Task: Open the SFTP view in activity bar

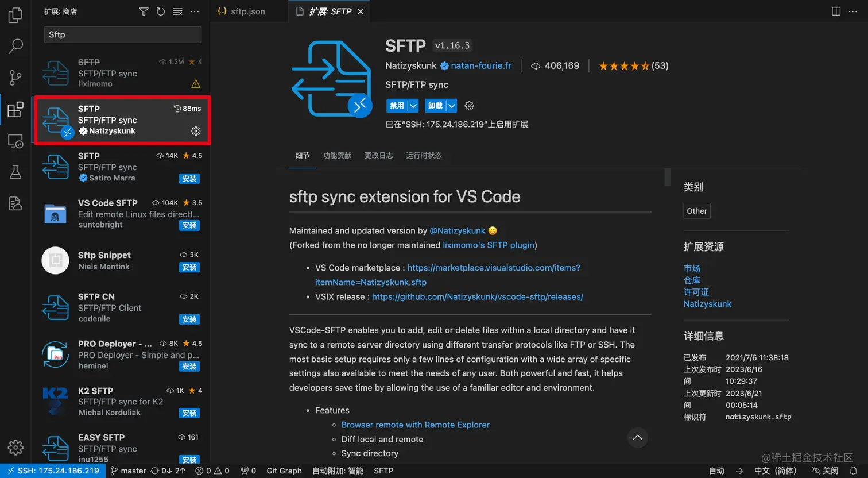Action: [15, 203]
